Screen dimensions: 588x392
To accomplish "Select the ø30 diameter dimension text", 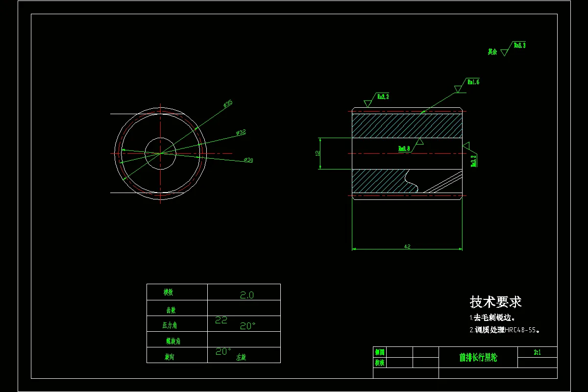I will (x=248, y=160).
